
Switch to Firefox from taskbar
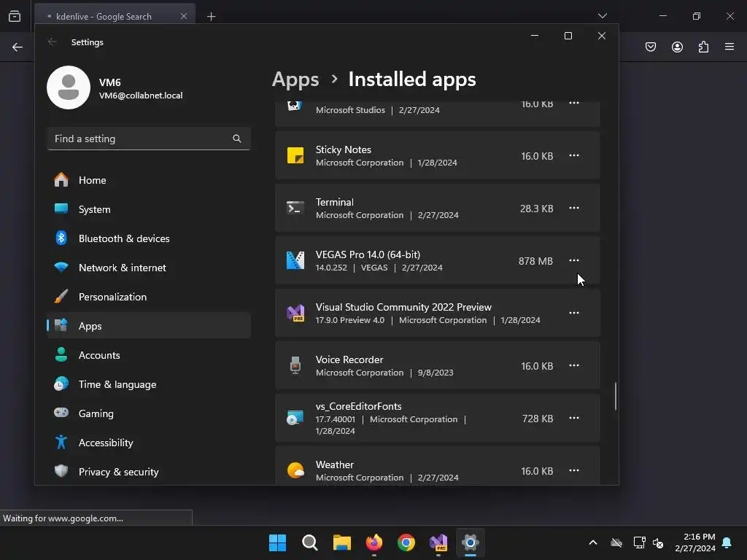374,542
